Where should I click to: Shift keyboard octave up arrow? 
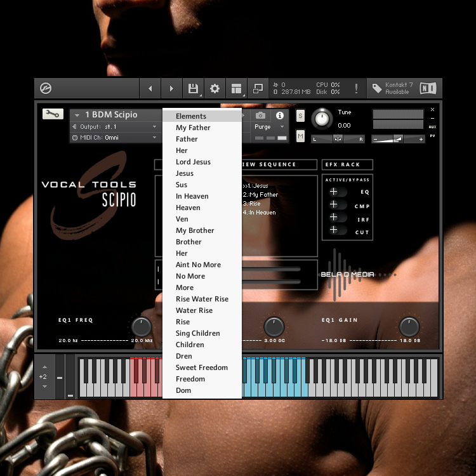(44, 367)
